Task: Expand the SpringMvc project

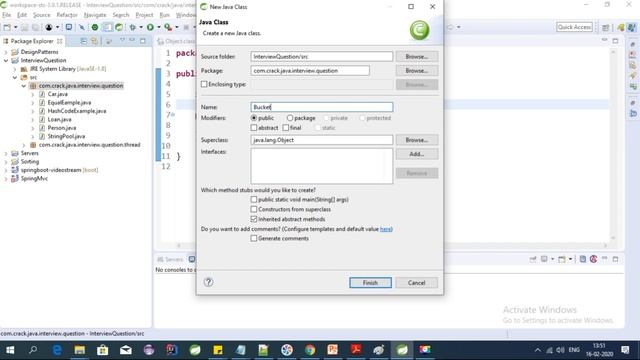Action: (6, 179)
